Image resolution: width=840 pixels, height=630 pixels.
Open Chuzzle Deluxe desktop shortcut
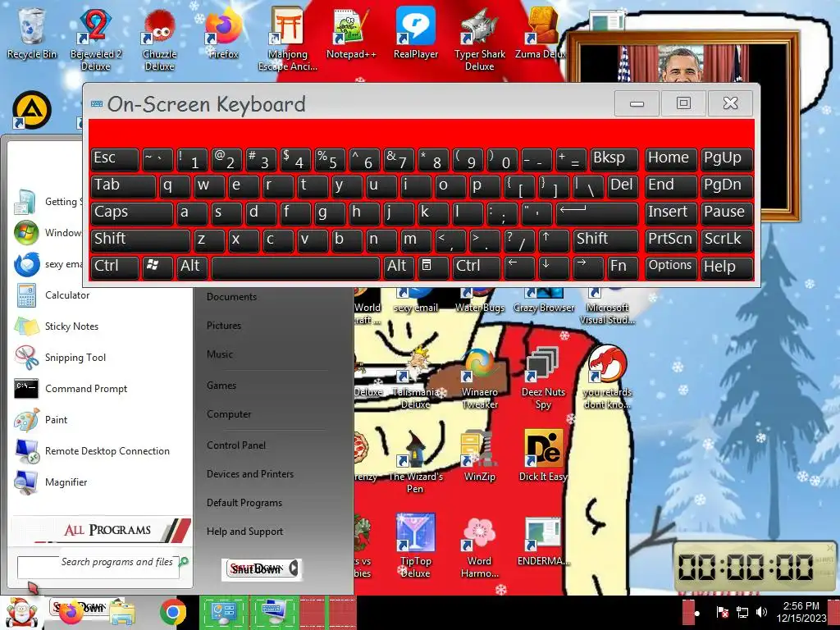pos(160,39)
